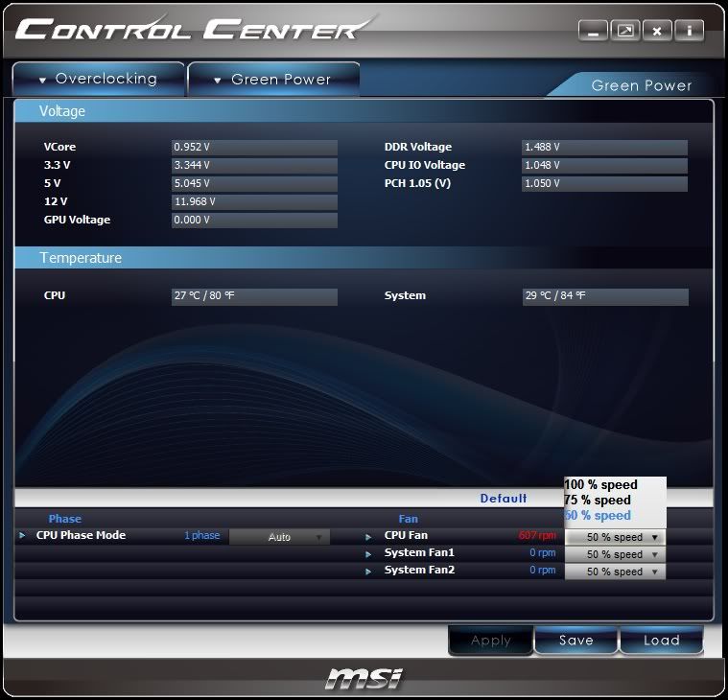Click the arrow beside System Fan2
Viewport: 728px width, 700px height.
pos(368,572)
